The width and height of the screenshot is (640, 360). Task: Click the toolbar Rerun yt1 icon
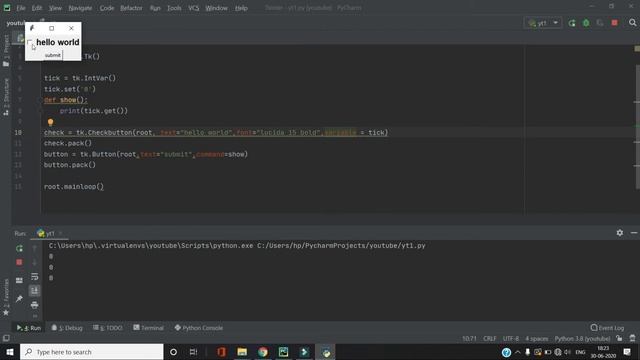[572, 23]
